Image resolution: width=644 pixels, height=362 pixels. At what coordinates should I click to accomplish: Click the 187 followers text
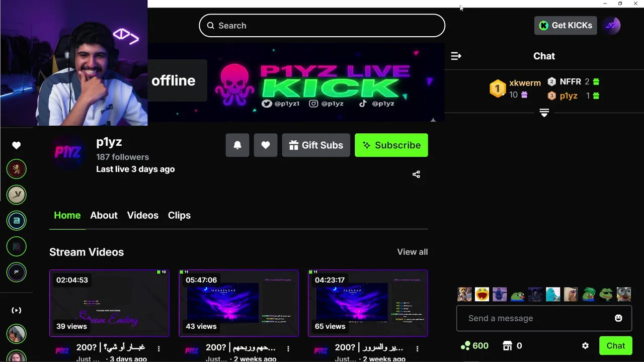pos(122,157)
